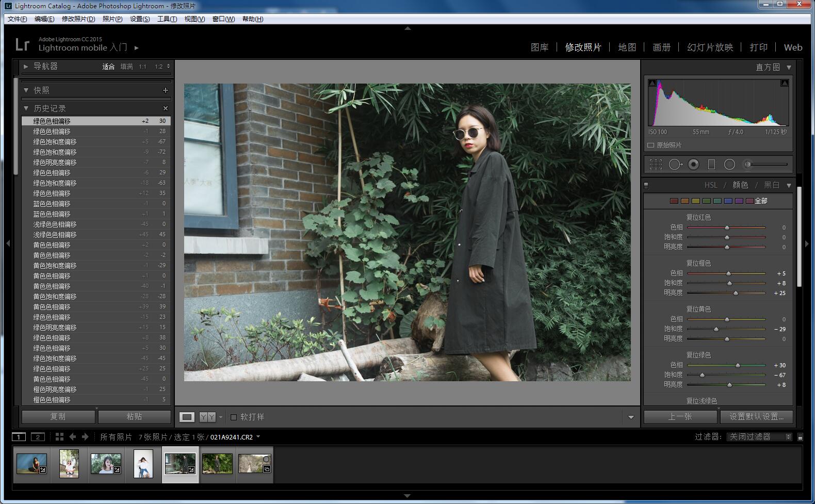815x504 pixels.
Task: Collapse the HSL / 颜色 / 黑白 panel
Action: coord(789,185)
